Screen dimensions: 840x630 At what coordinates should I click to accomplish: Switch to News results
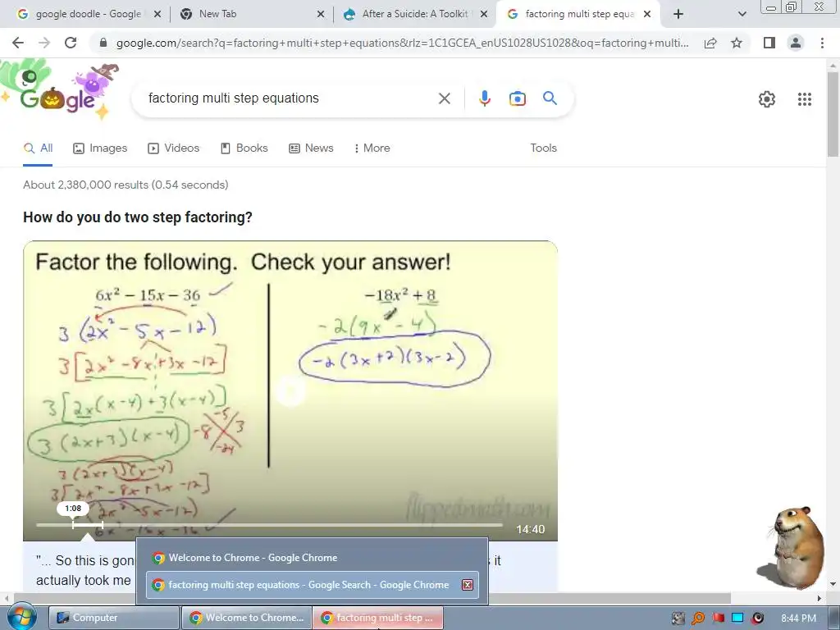[311, 148]
